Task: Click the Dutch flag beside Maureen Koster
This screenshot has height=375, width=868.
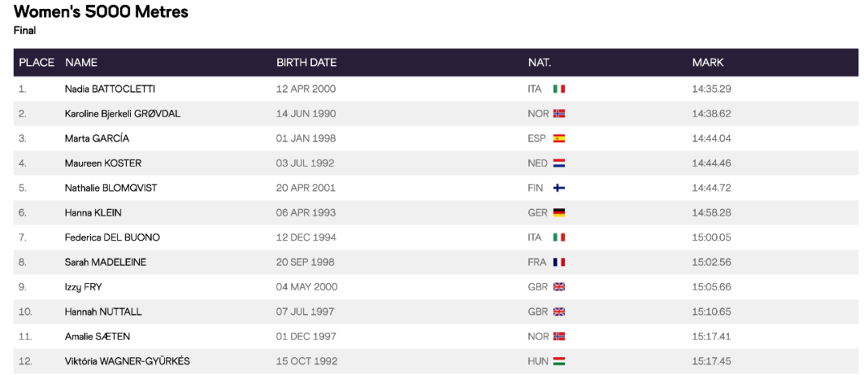Action: (x=559, y=163)
